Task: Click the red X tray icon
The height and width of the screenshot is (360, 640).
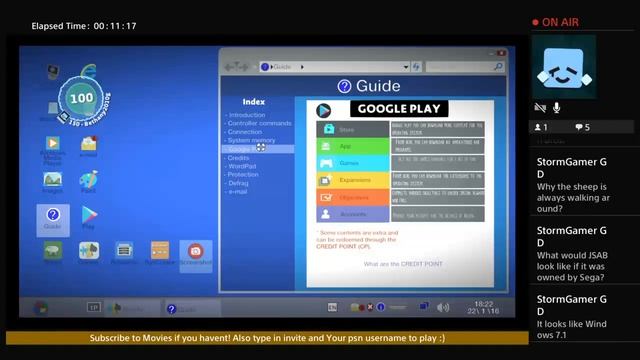Action: (370, 307)
